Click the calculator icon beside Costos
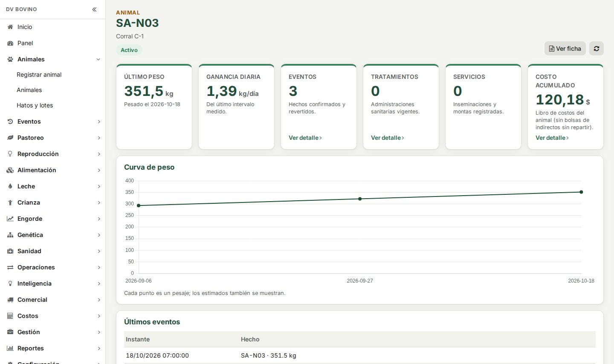Screen dimensions: 614x364 [x=10, y=316]
